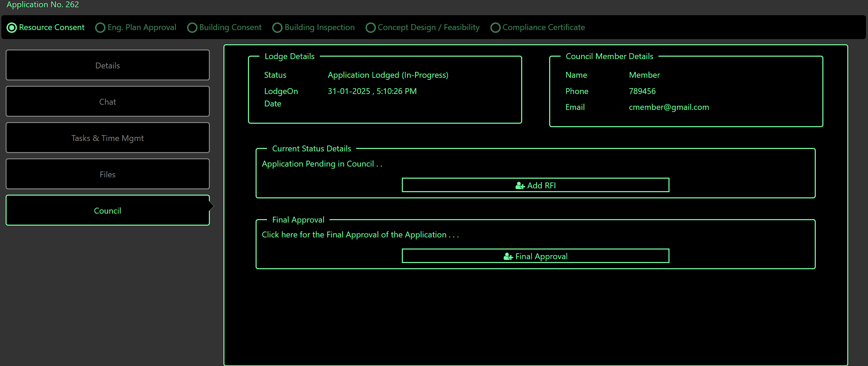Choose the Compliance Certificate option
Screen dimensions: 868x366
495,27
